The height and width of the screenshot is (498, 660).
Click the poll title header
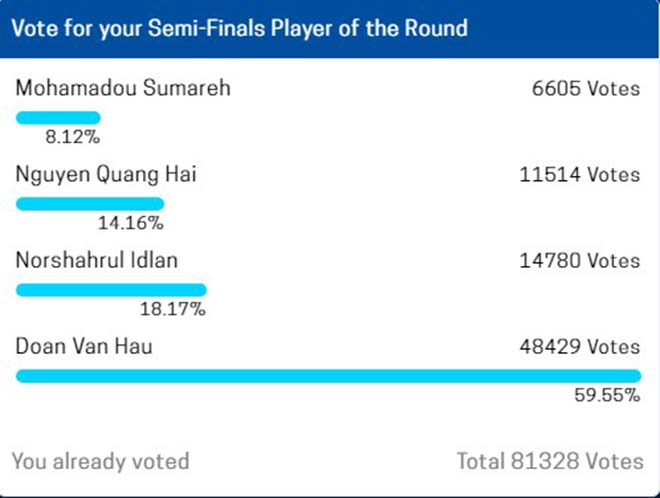pos(240,27)
